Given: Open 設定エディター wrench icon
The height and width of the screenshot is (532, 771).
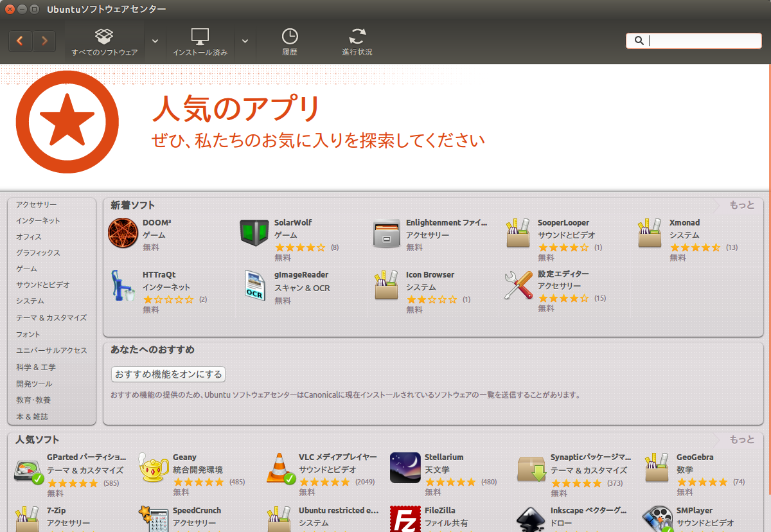Looking at the screenshot, I should pos(518,285).
